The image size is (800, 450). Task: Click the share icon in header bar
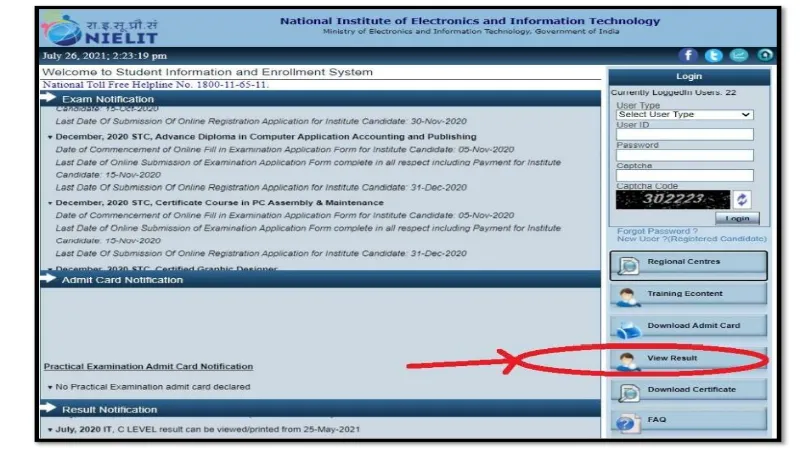click(739, 55)
